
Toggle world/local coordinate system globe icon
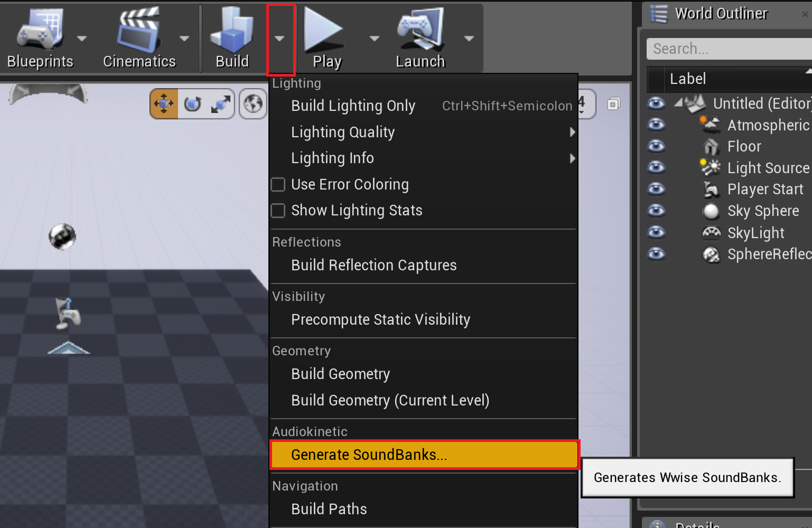[253, 103]
